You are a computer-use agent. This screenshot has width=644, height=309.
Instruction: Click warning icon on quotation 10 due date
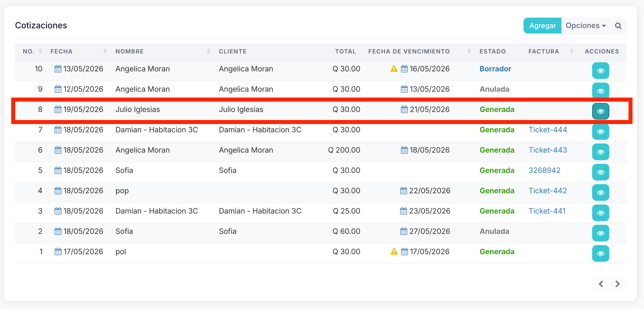pyautogui.click(x=394, y=69)
